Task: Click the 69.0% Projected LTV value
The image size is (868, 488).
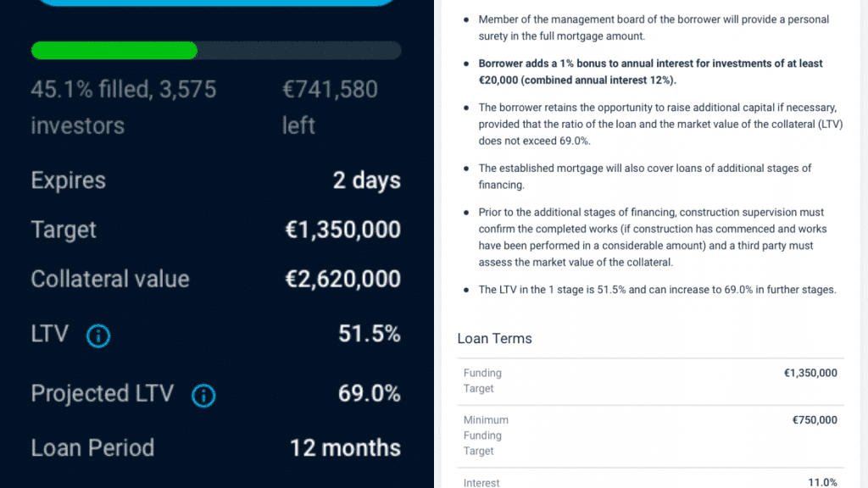Action: point(369,393)
